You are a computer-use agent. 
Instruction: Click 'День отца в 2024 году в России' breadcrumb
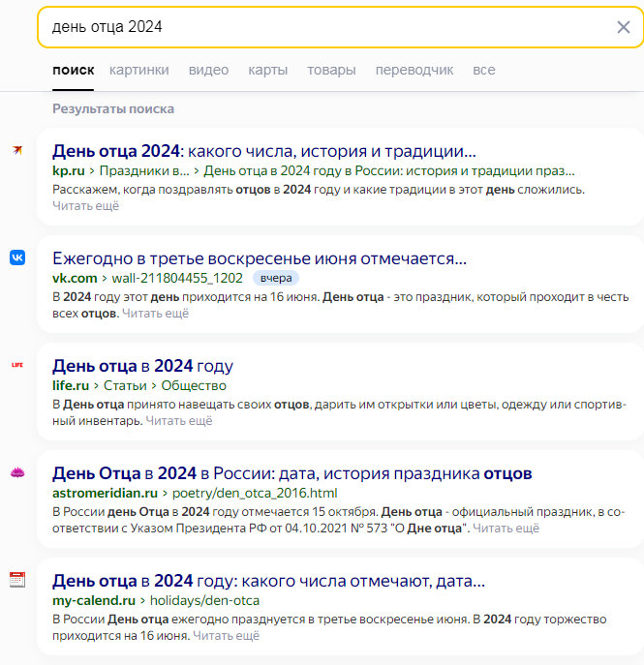click(x=389, y=171)
